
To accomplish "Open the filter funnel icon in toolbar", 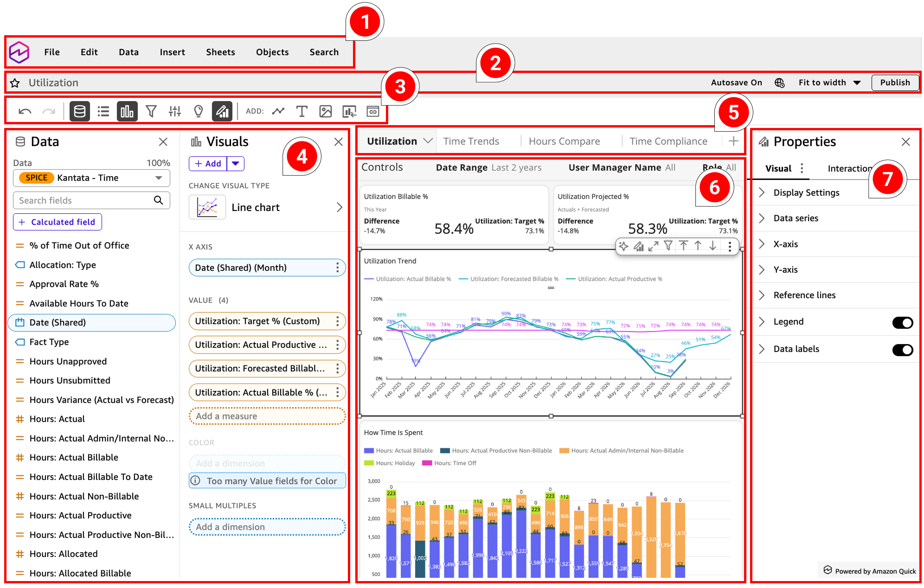I will click(151, 111).
